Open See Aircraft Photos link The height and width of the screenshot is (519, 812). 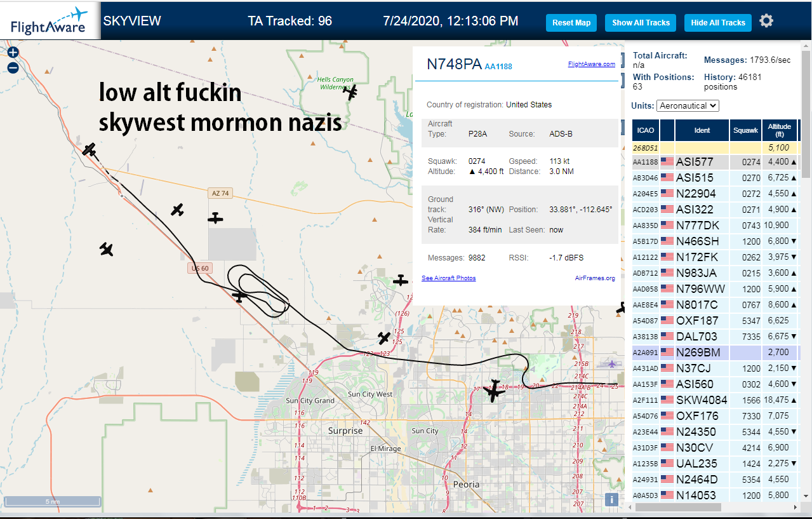click(x=448, y=278)
